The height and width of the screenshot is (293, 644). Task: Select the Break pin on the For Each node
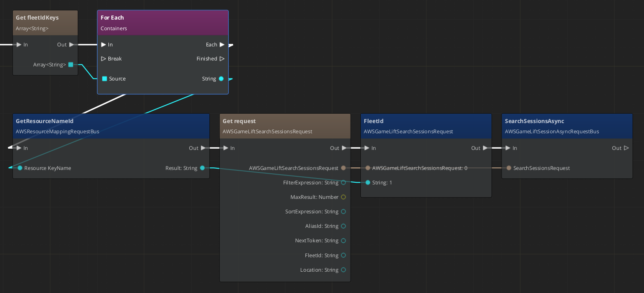click(x=104, y=59)
